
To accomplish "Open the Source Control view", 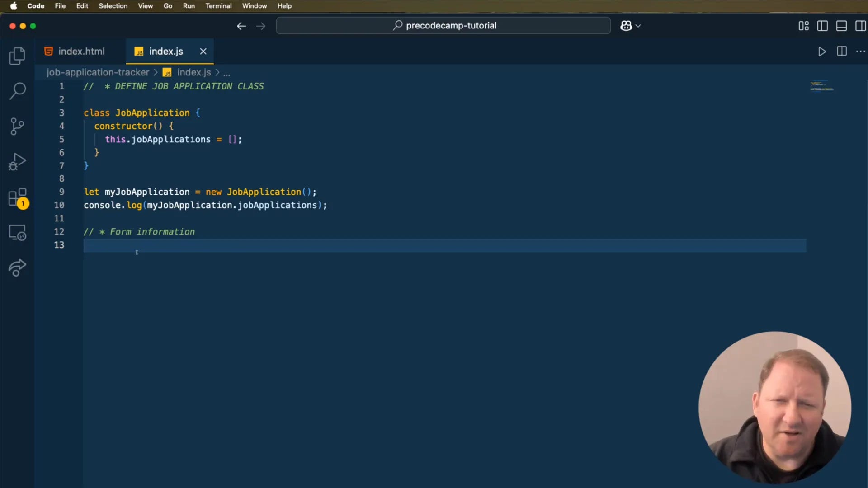I will 17,126.
